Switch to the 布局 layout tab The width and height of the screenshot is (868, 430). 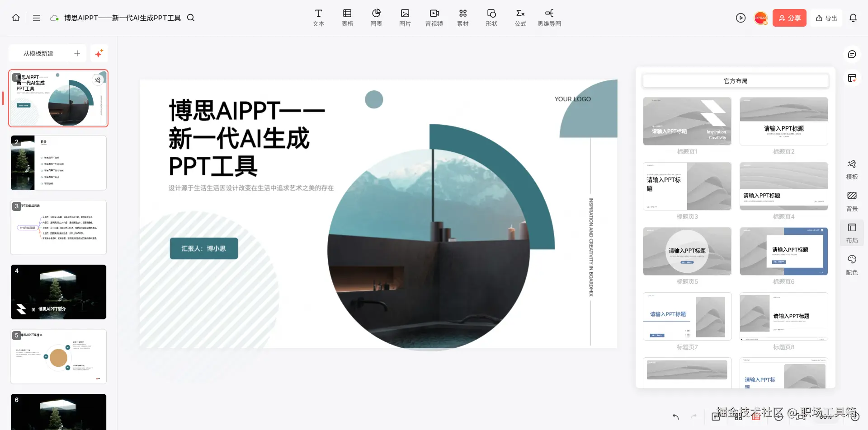(852, 232)
